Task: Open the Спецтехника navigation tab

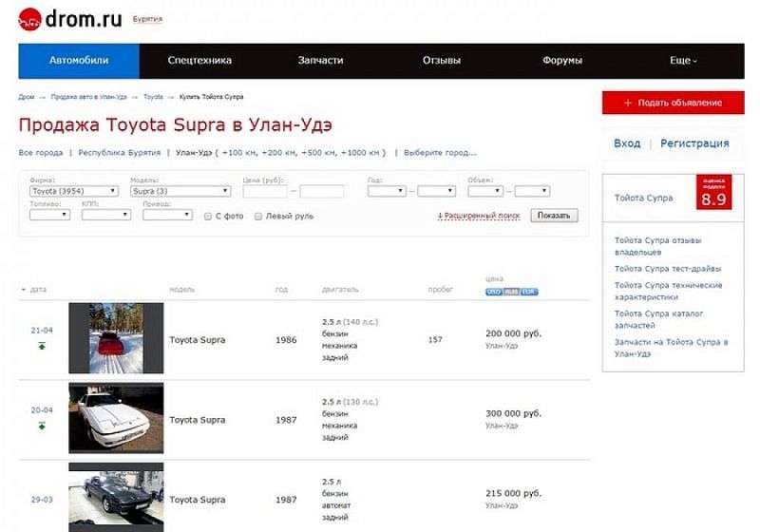Action: [199, 61]
